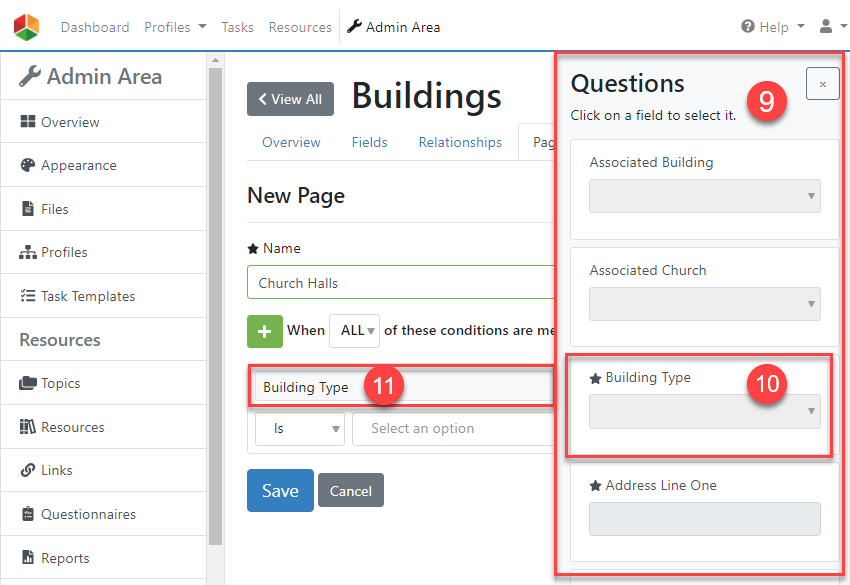Click the Questionnaires clipboard icon

click(28, 515)
